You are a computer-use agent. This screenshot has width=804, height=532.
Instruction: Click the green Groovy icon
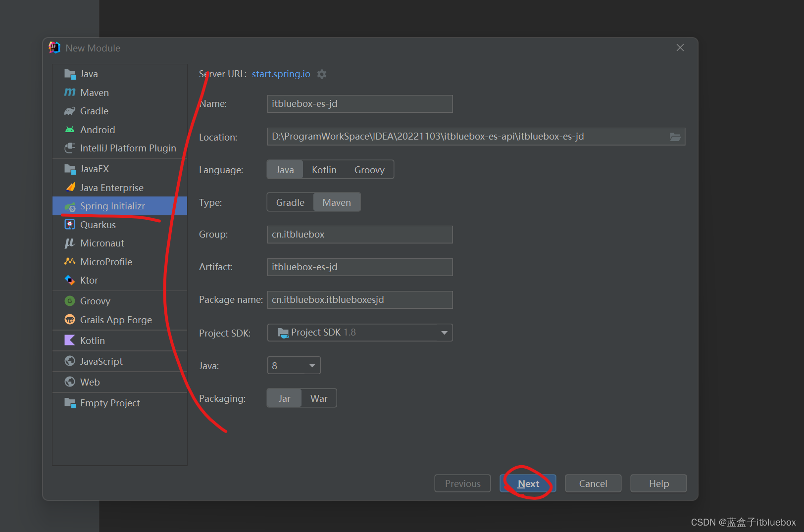pos(70,301)
